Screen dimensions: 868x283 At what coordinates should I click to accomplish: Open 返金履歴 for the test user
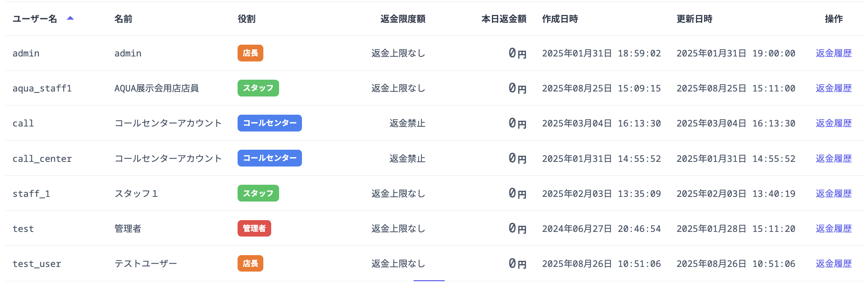[x=833, y=228]
